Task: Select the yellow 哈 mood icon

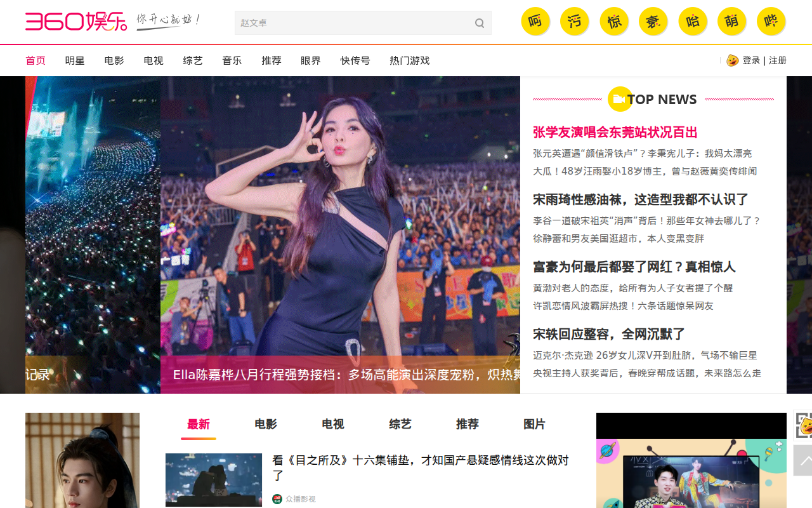Action: click(x=692, y=22)
